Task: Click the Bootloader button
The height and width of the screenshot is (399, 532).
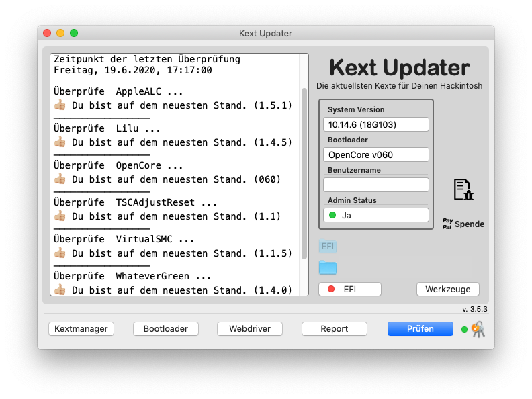Action: pyautogui.click(x=166, y=328)
